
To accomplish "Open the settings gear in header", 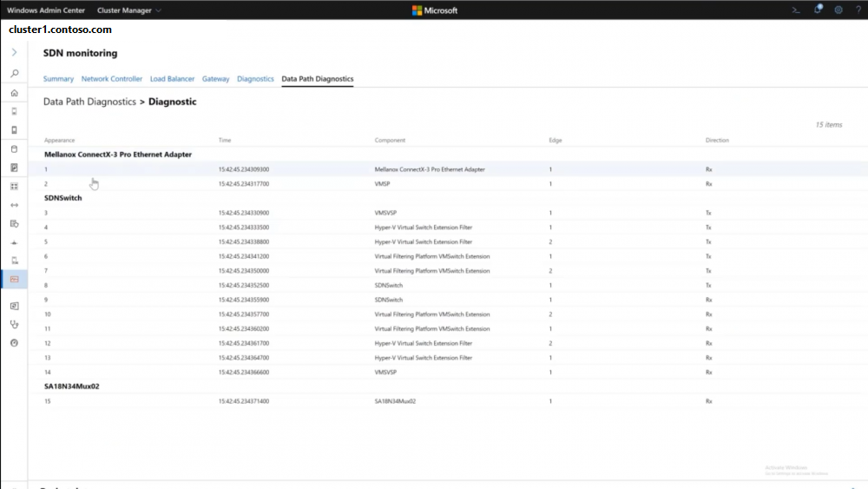I will (838, 10).
